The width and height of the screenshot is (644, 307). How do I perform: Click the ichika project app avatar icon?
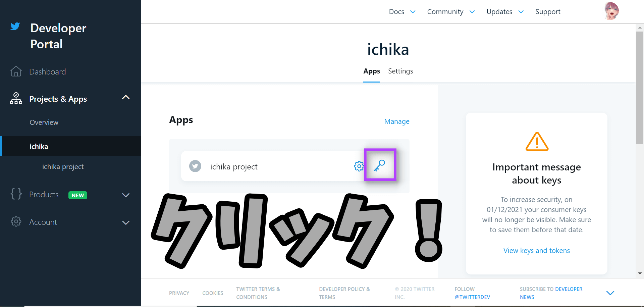coord(195,166)
